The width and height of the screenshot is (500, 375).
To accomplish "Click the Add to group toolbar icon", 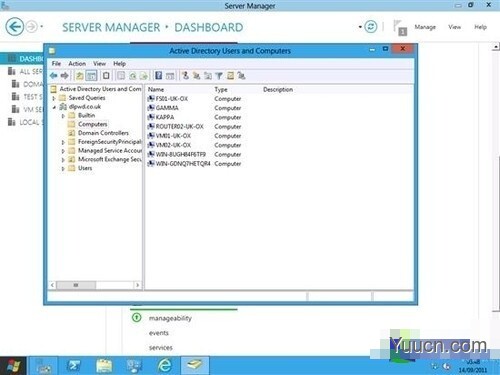I will click(241, 76).
